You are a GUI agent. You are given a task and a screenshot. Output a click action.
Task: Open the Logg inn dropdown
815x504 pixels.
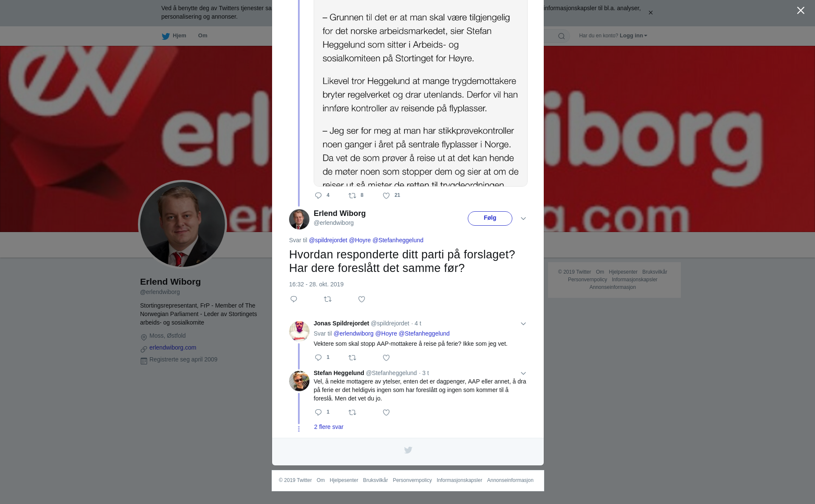coord(633,36)
